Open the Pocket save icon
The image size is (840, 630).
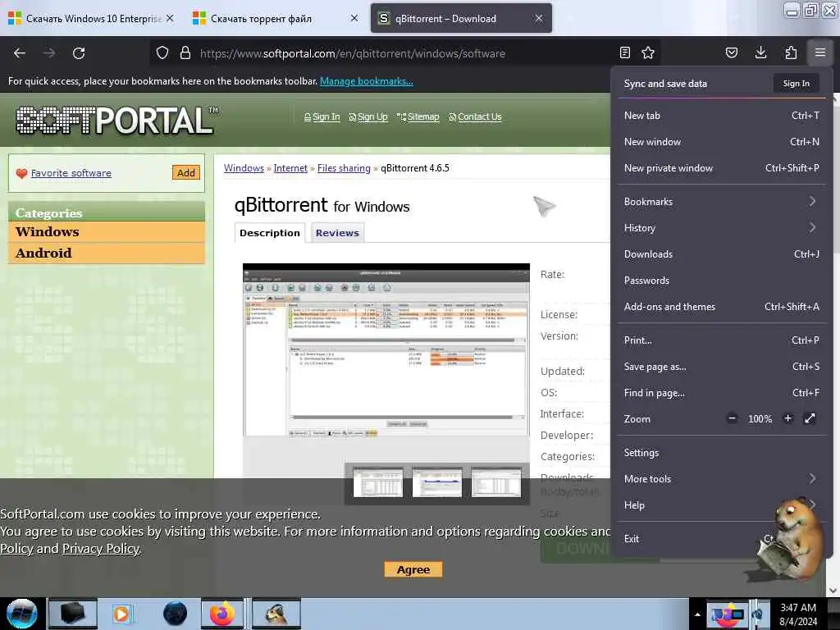(731, 52)
